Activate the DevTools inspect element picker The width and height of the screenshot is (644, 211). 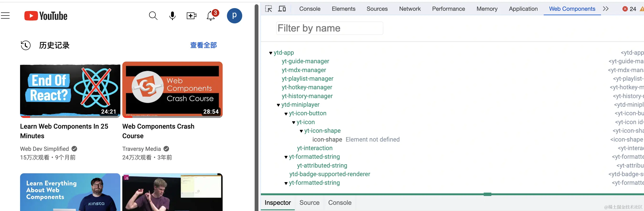tap(268, 9)
